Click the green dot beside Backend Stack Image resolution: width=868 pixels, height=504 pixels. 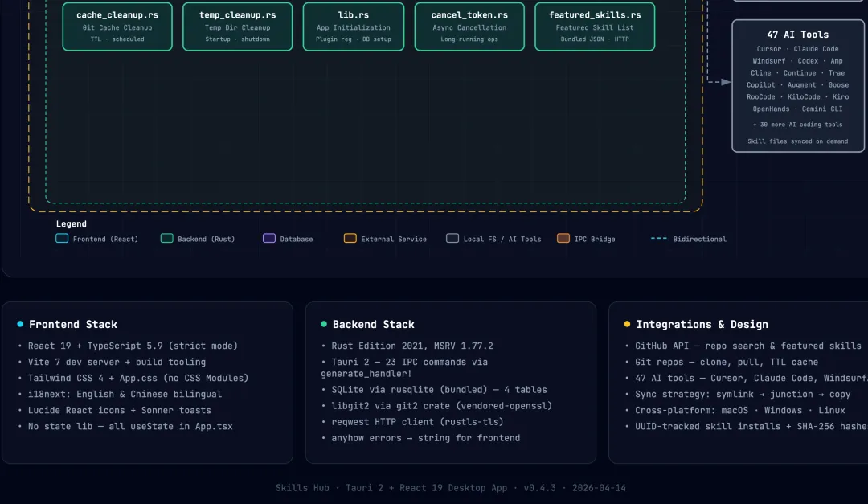pyautogui.click(x=324, y=325)
